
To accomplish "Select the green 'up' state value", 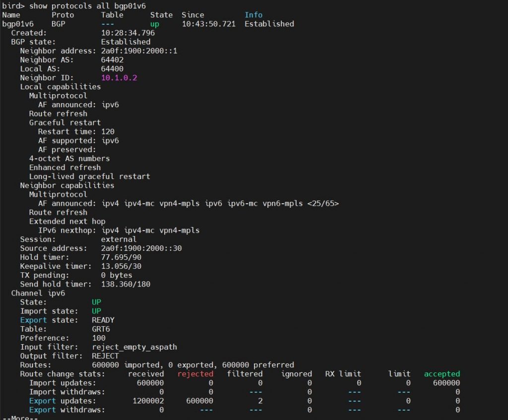I will 155,24.
